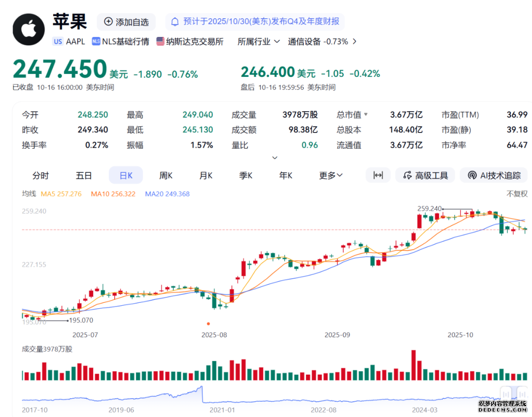
Task: Click the Apple company logo
Action: pyautogui.click(x=29, y=29)
